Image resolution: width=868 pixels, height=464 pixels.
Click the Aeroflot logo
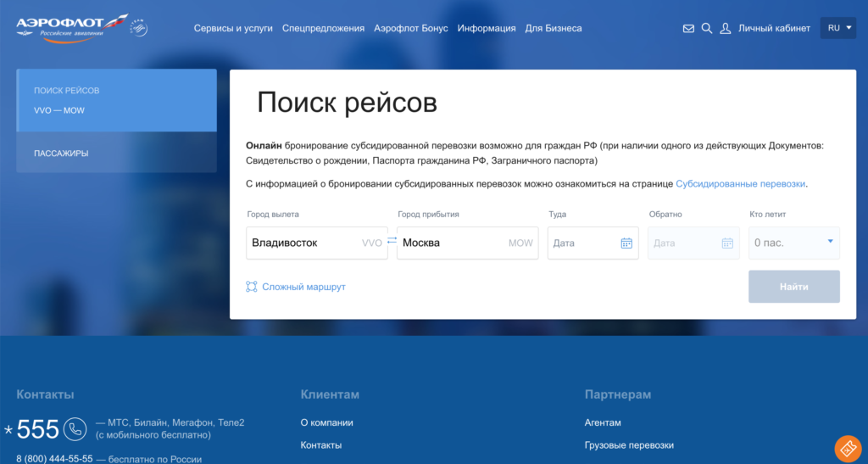click(x=72, y=28)
